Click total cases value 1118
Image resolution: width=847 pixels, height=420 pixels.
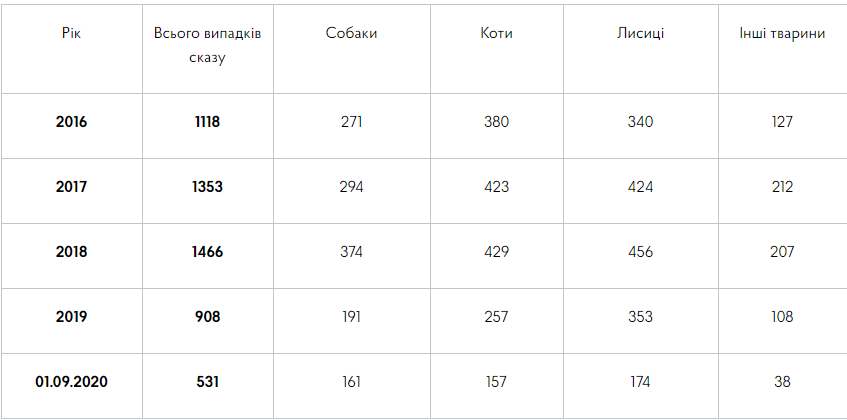(x=207, y=122)
